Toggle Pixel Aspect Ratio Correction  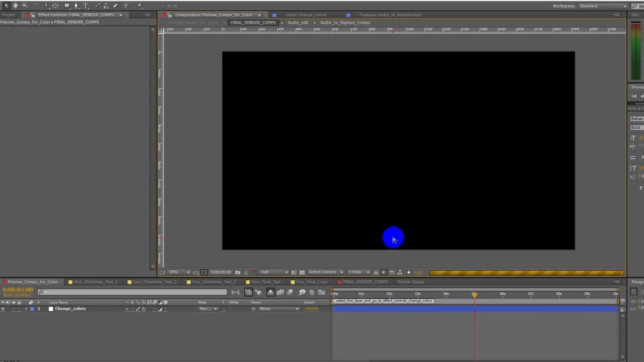pos(376,272)
